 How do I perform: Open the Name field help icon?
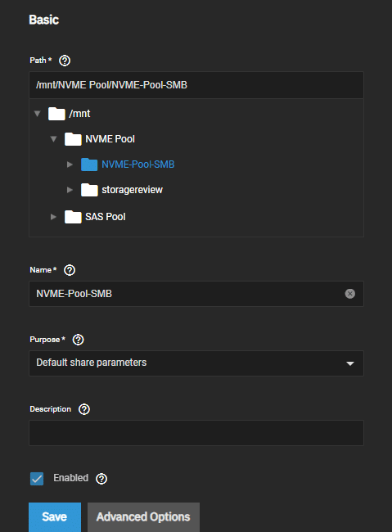pos(70,270)
